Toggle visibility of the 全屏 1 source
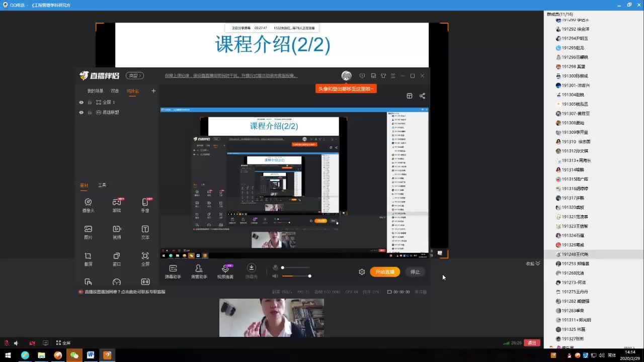 [x=80, y=103]
